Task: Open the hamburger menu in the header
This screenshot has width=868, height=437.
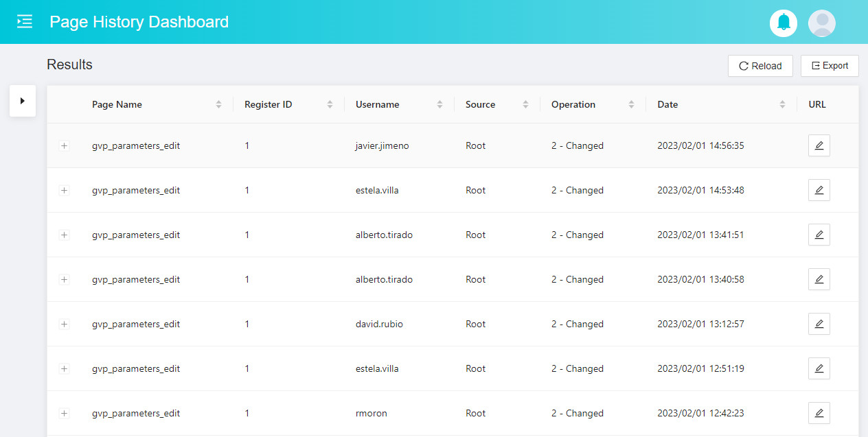Action: (25, 21)
